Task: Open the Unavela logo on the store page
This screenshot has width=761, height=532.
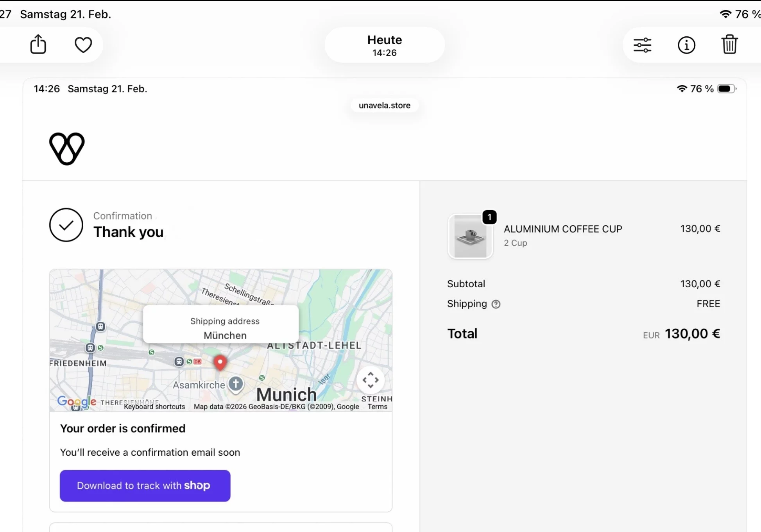Action: [67, 149]
